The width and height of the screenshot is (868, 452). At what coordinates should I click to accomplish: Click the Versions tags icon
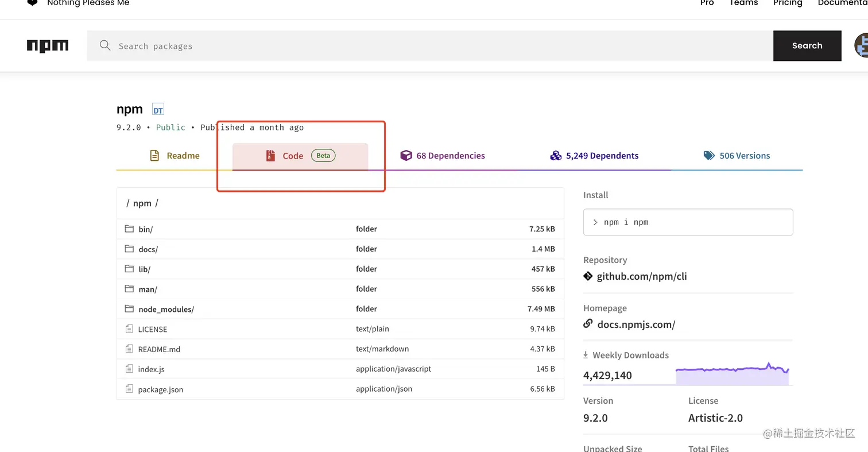pos(709,156)
